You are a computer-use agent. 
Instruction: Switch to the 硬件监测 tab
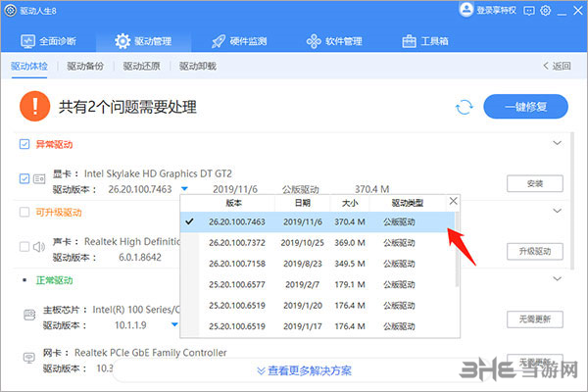point(239,41)
